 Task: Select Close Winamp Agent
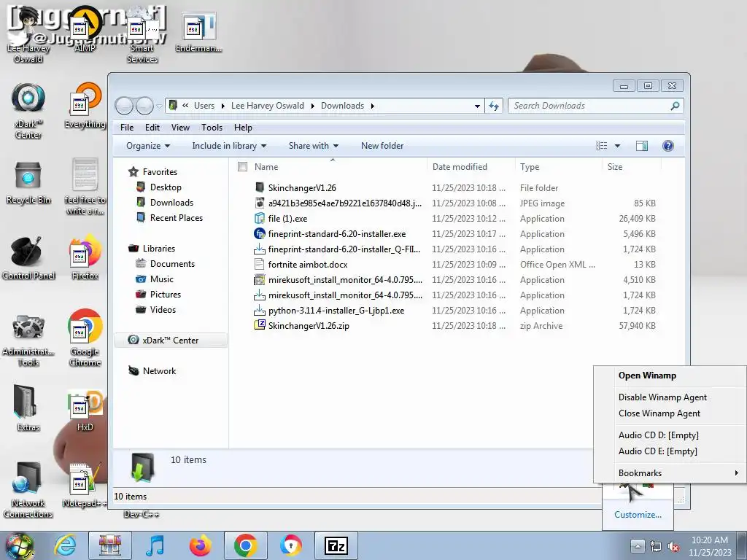670,413
